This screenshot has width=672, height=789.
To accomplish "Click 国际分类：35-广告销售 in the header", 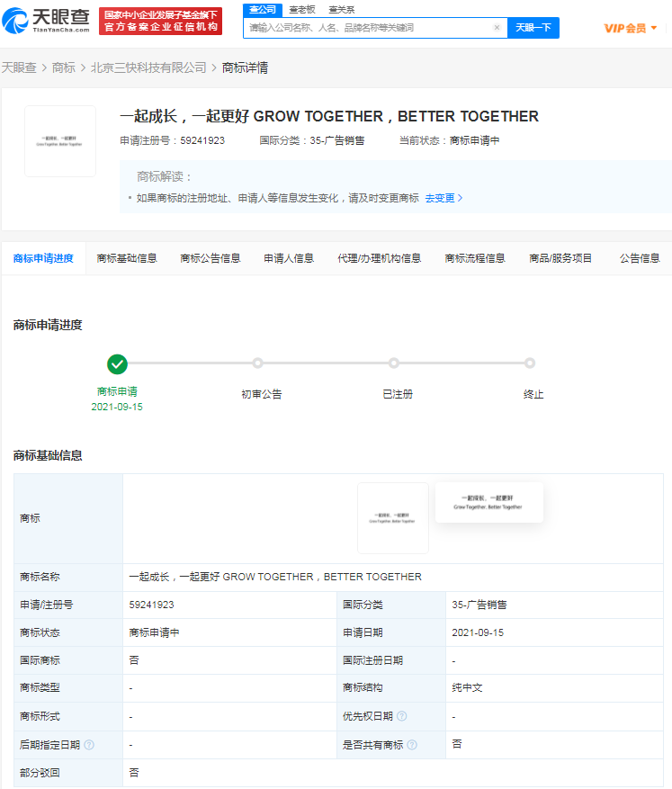I will (x=312, y=140).
